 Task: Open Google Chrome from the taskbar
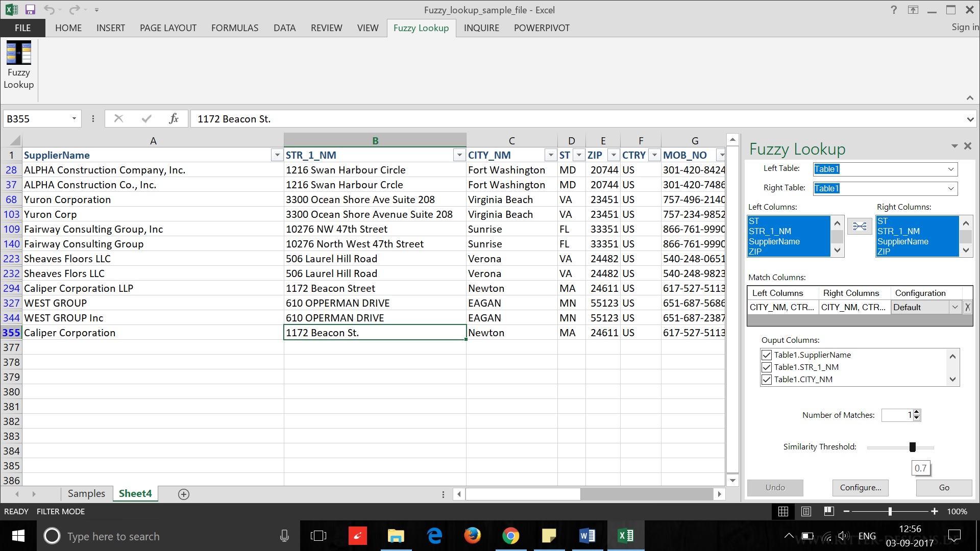coord(510,536)
